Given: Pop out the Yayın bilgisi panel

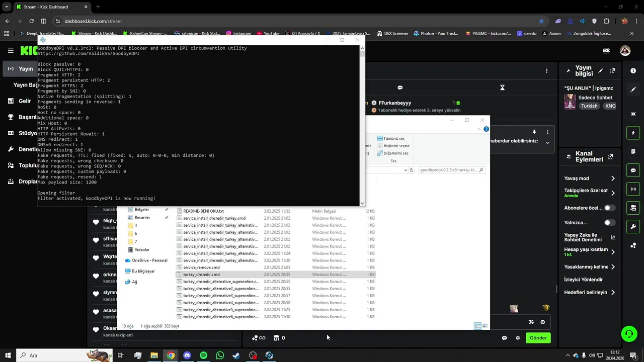Looking at the screenshot, I should point(613,71).
